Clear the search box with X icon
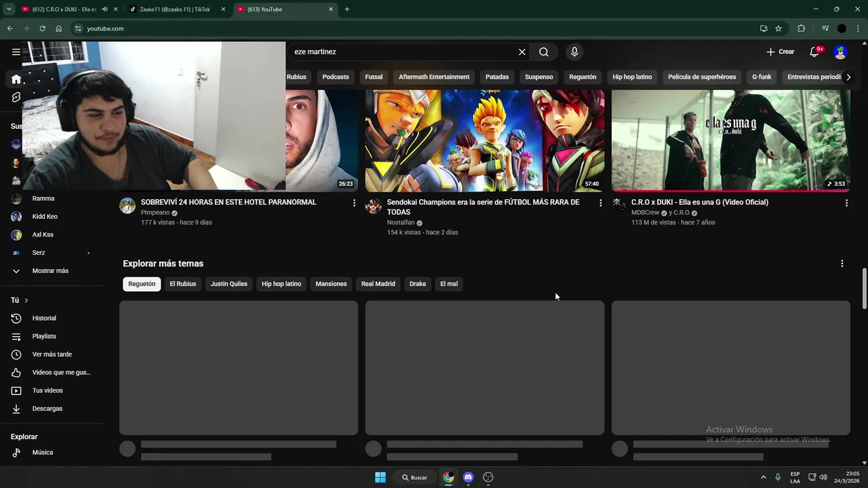 point(522,52)
